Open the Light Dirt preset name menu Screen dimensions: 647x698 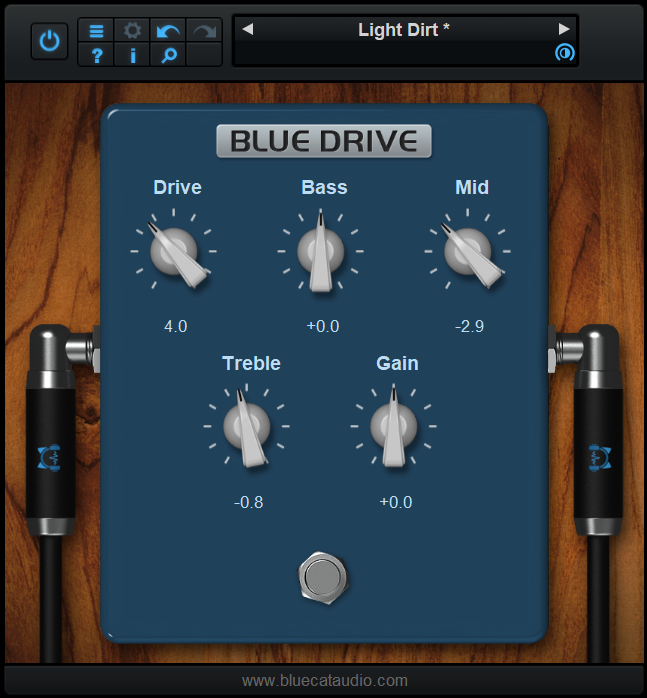pos(403,30)
